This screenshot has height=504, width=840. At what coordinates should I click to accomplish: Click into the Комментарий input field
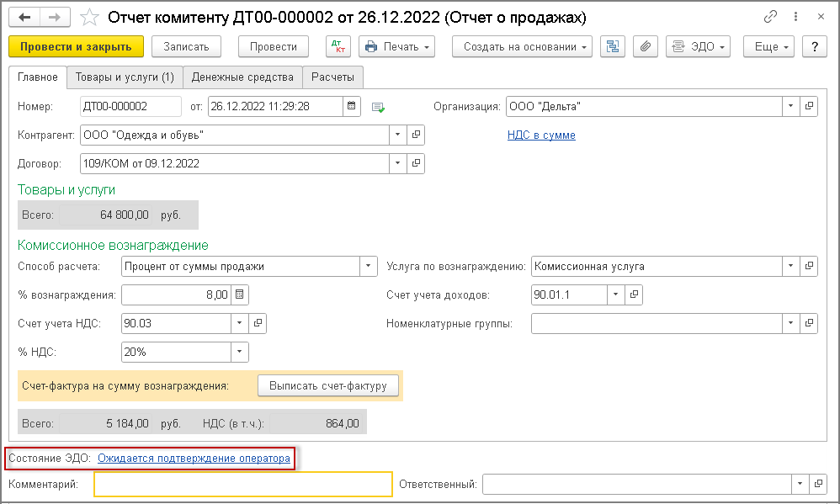243,484
